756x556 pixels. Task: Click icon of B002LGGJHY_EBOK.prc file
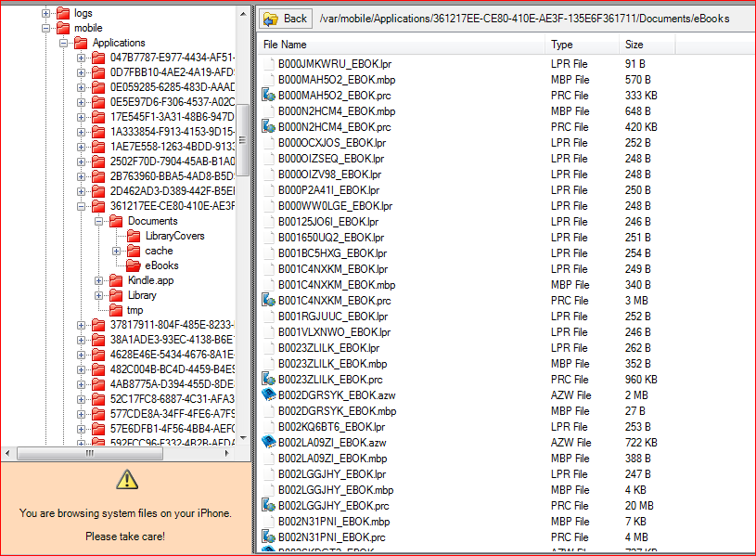(x=268, y=505)
